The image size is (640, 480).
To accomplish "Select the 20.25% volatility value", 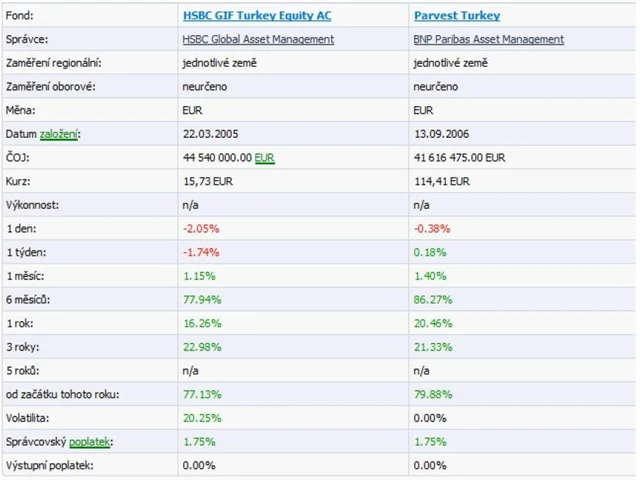I will point(201,417).
